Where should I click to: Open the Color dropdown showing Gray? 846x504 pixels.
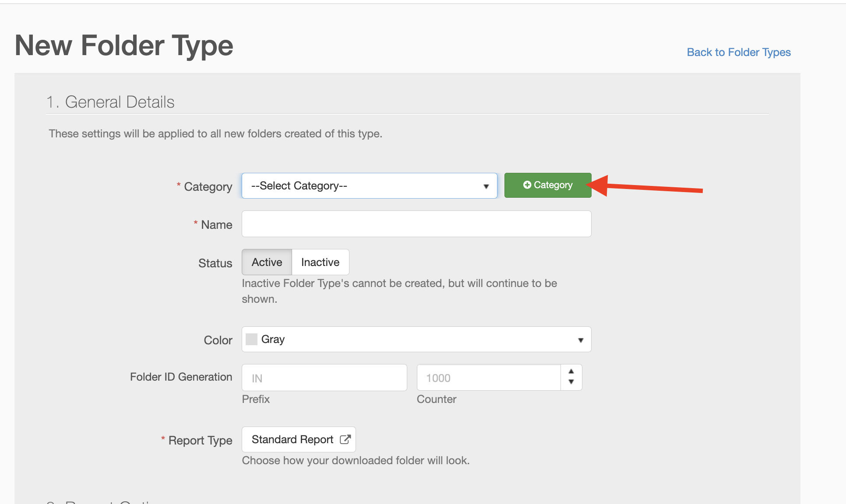pos(416,339)
